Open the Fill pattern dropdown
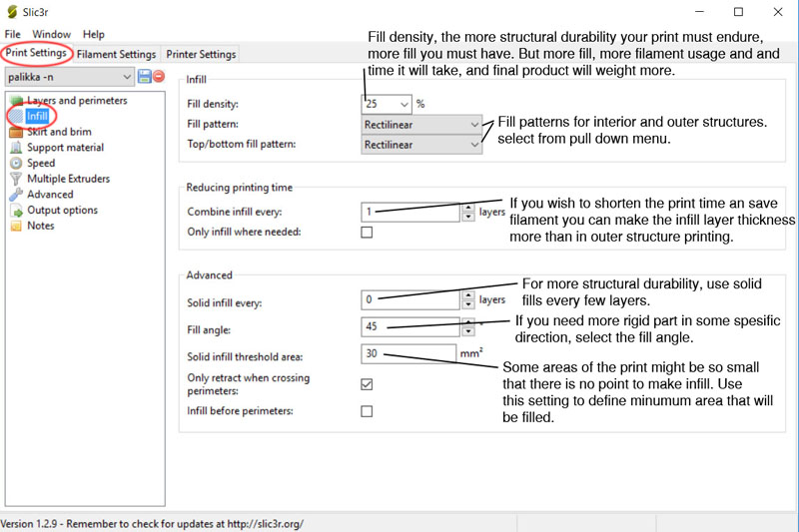The height and width of the screenshot is (532, 799). 421,125
